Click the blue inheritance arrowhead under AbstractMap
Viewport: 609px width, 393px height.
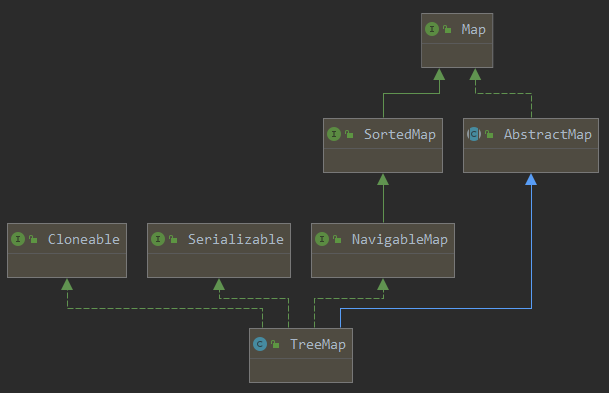tap(531, 179)
